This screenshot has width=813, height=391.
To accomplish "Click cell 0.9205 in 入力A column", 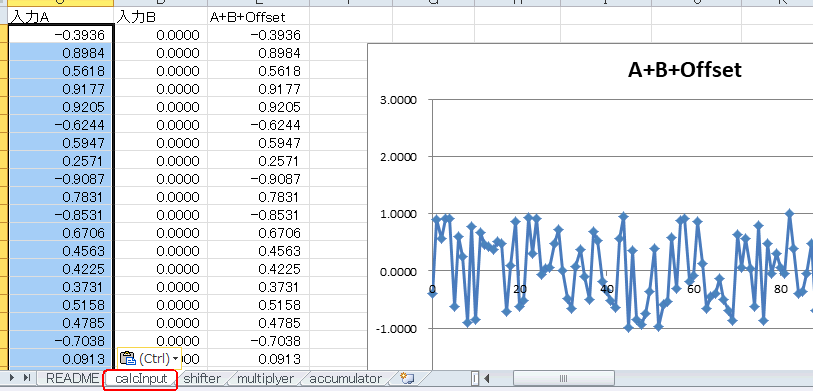I will [61, 107].
